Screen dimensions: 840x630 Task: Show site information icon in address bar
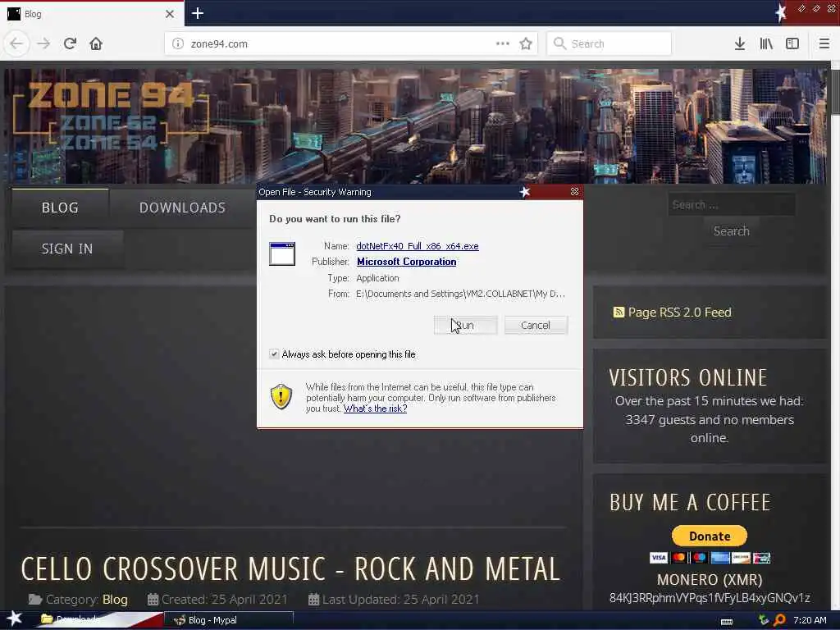tap(178, 44)
